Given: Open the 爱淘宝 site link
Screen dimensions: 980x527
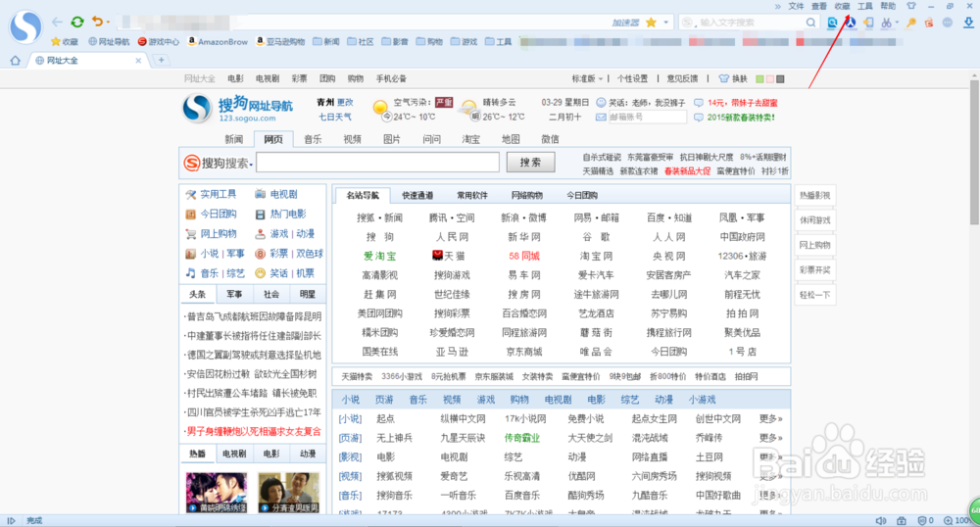Looking at the screenshot, I should [380, 256].
